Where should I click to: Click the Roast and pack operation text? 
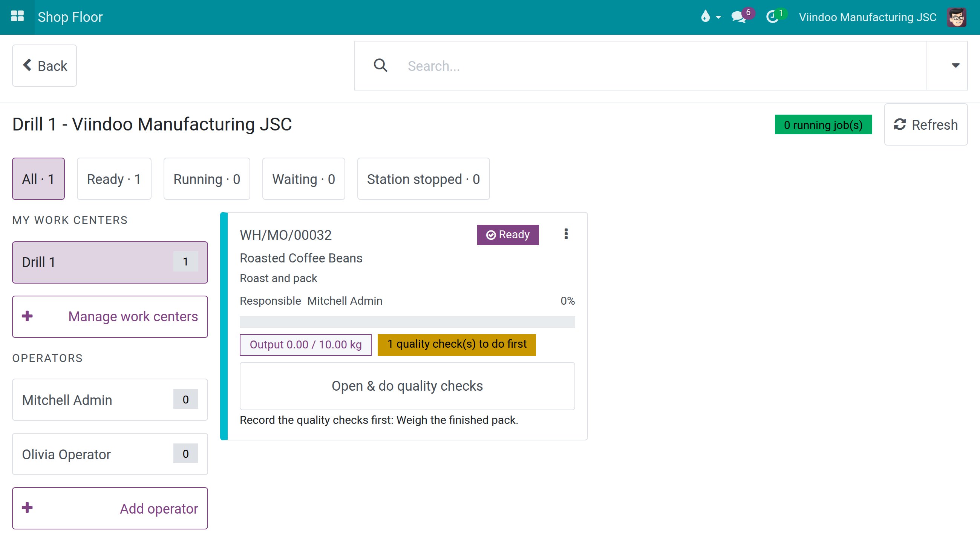click(x=278, y=278)
